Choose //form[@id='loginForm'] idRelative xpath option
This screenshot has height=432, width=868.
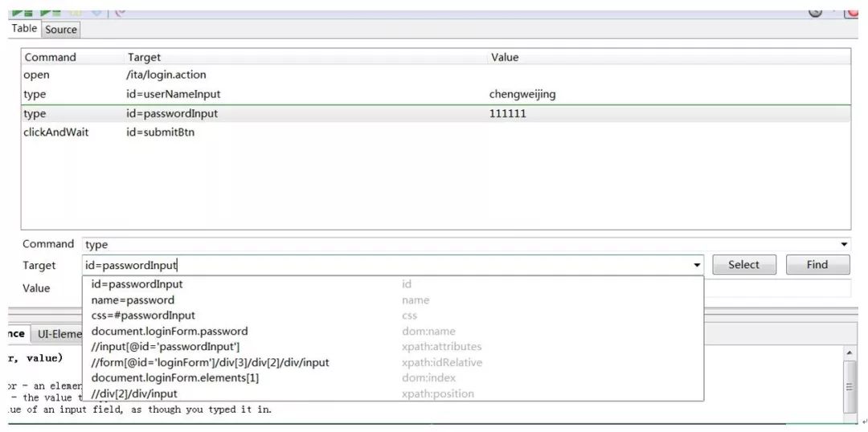point(393,363)
